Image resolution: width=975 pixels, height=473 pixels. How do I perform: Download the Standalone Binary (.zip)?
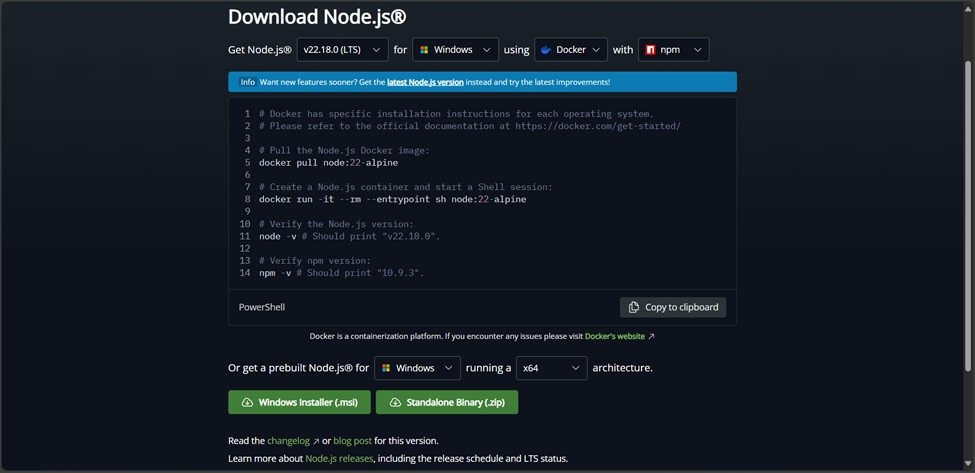pos(447,402)
